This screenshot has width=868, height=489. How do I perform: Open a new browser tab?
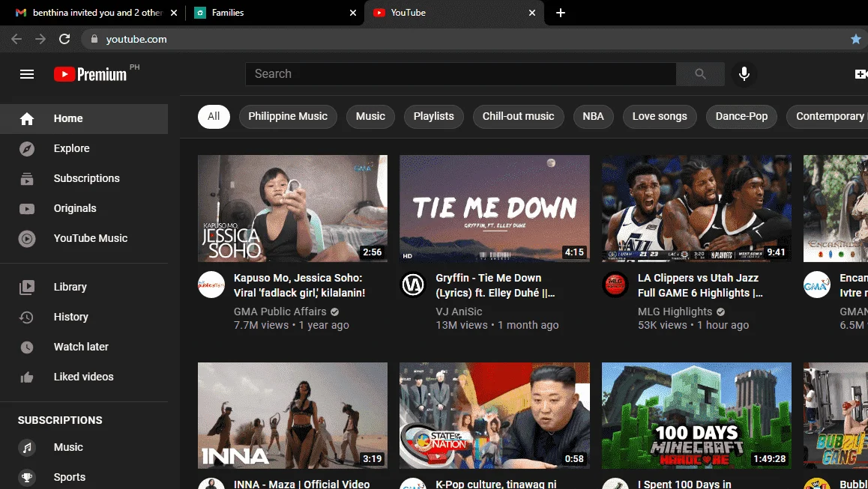[560, 13]
